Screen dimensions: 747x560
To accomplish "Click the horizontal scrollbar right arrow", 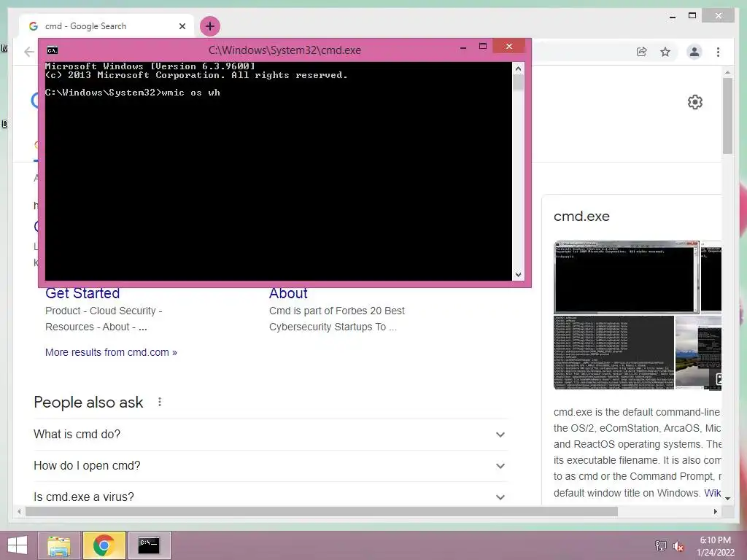I will click(x=716, y=511).
